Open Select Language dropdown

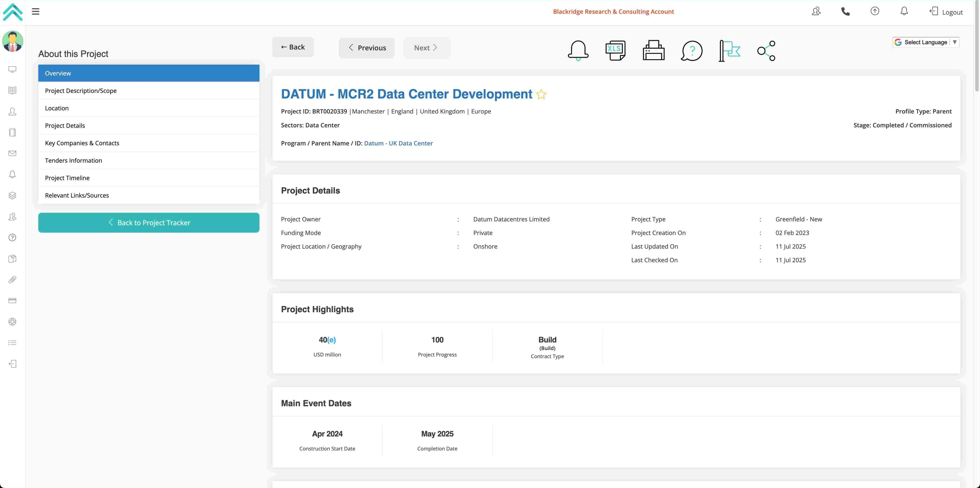(x=926, y=42)
